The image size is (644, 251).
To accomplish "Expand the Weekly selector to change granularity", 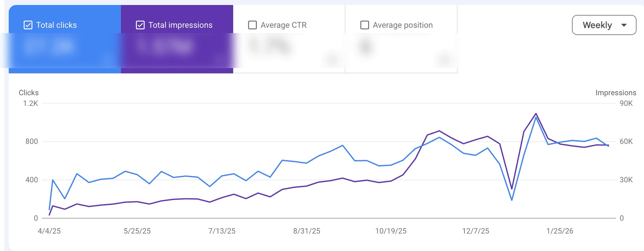I will point(604,25).
